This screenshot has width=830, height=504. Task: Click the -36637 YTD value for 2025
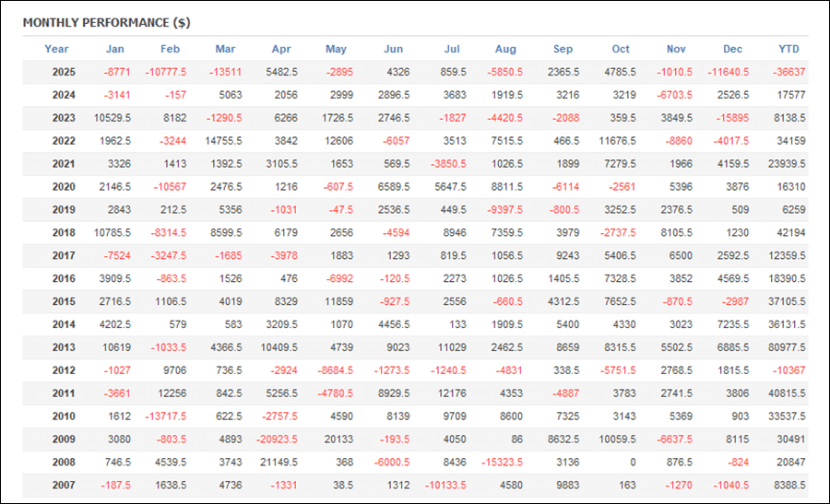tap(789, 72)
